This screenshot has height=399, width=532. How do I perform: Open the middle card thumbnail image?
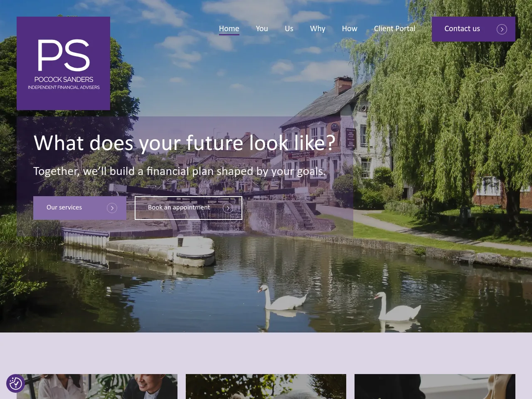click(266, 387)
